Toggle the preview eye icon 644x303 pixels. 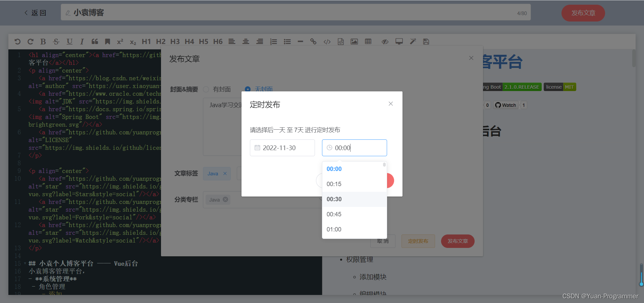[385, 42]
